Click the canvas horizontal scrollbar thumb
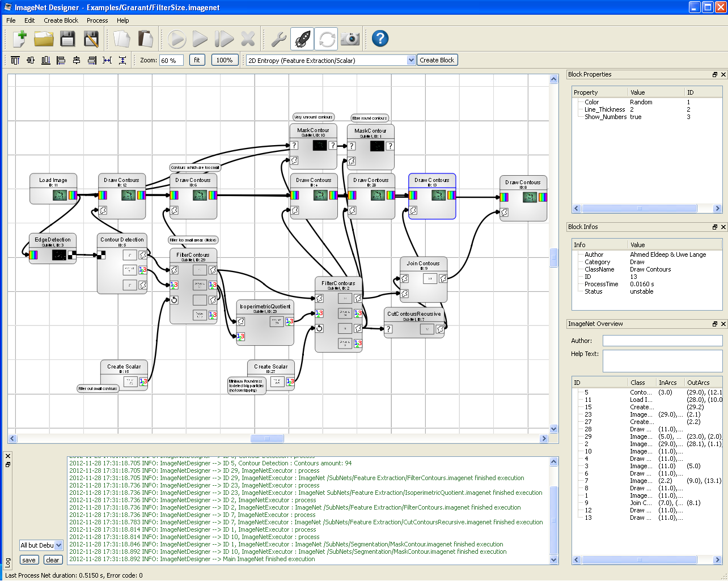728x581 pixels. point(267,439)
